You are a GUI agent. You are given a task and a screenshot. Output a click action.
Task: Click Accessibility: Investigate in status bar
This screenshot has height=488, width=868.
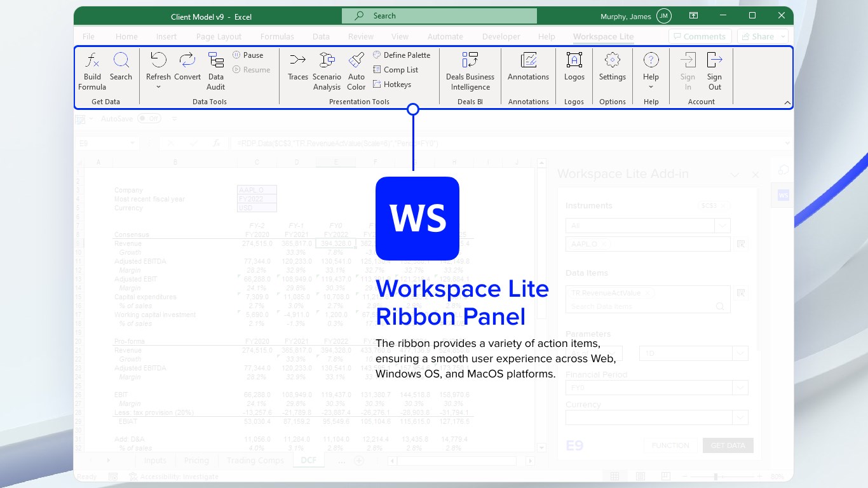173,477
